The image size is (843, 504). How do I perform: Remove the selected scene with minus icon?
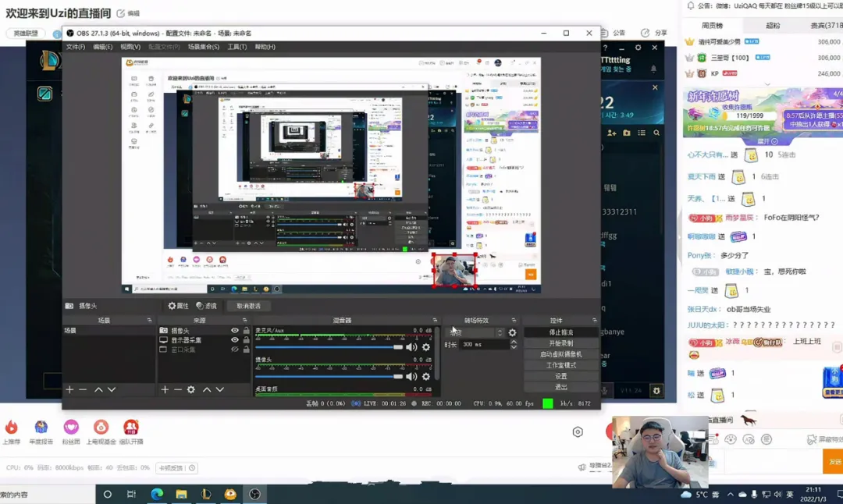pos(83,389)
